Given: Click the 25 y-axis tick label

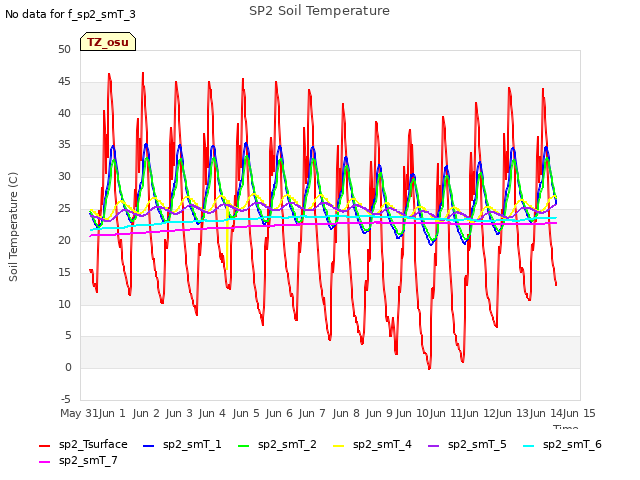Looking at the screenshot, I should click(x=64, y=208).
